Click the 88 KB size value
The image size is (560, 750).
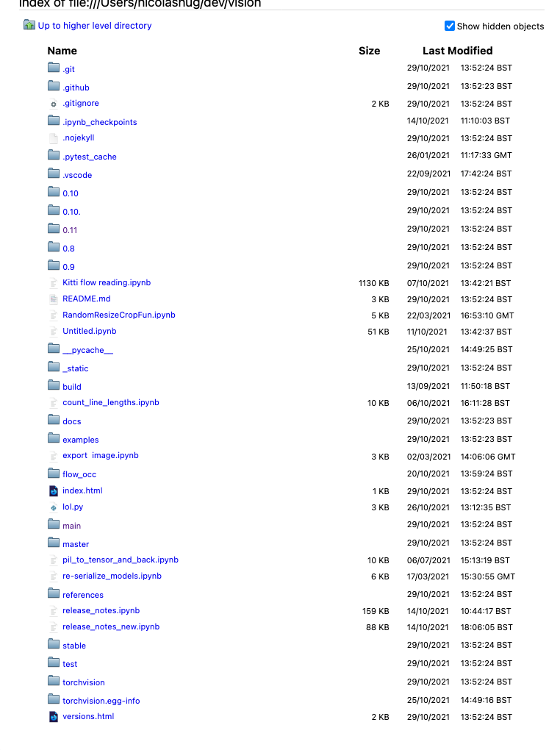click(x=378, y=627)
